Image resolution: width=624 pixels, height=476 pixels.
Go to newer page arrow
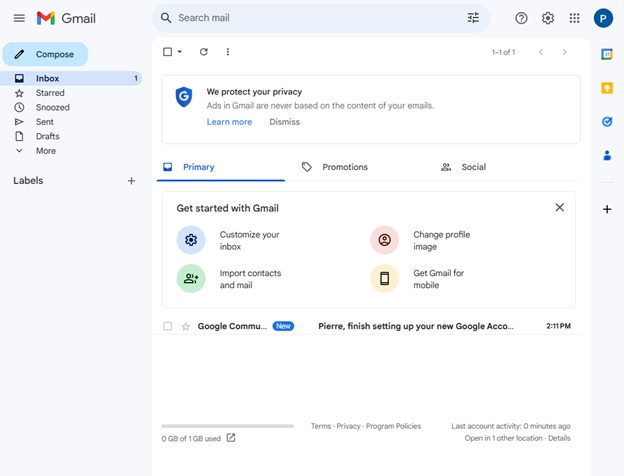[541, 52]
